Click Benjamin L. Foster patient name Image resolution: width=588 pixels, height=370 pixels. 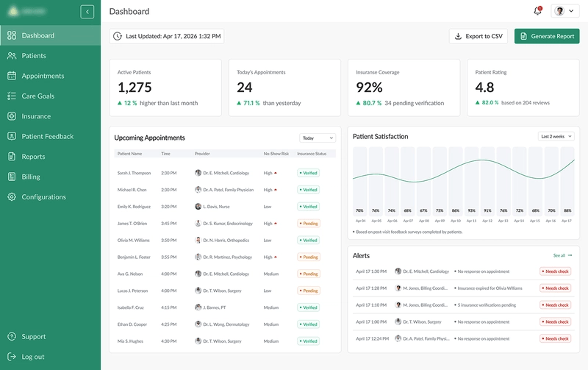(134, 257)
